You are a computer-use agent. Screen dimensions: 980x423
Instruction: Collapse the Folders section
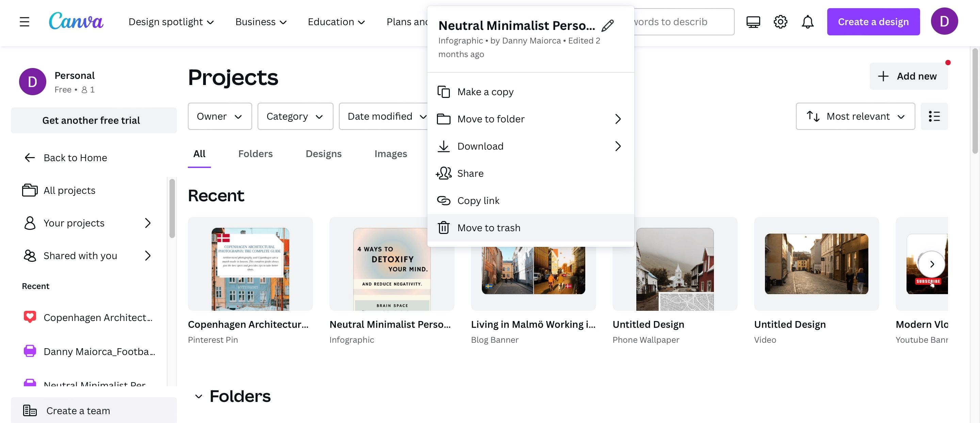coord(199,397)
